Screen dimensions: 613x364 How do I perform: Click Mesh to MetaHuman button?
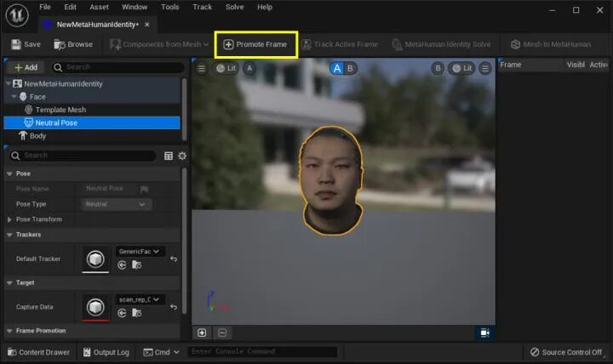tap(551, 44)
